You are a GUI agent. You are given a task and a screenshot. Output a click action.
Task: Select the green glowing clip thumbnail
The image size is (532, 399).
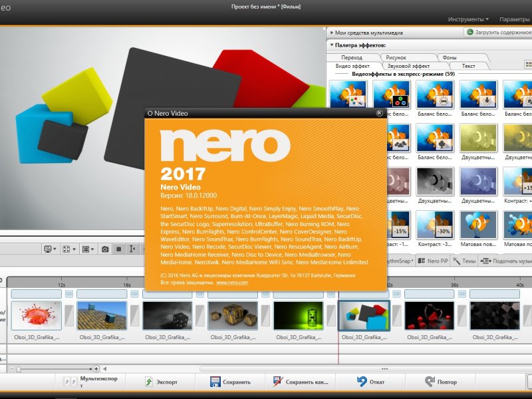(x=298, y=315)
